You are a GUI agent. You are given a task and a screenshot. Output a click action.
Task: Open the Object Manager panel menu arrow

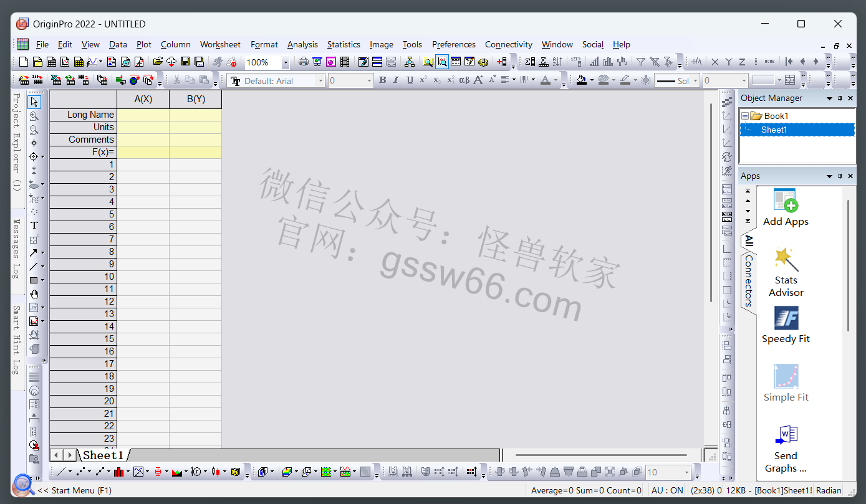click(829, 98)
